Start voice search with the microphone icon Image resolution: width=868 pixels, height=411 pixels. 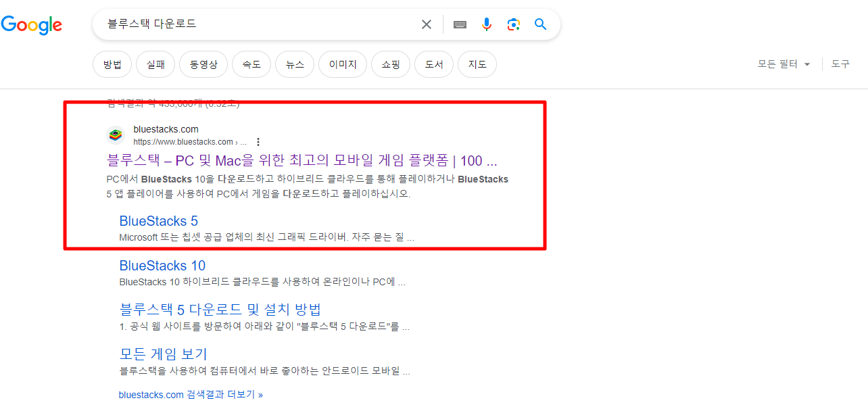[487, 24]
